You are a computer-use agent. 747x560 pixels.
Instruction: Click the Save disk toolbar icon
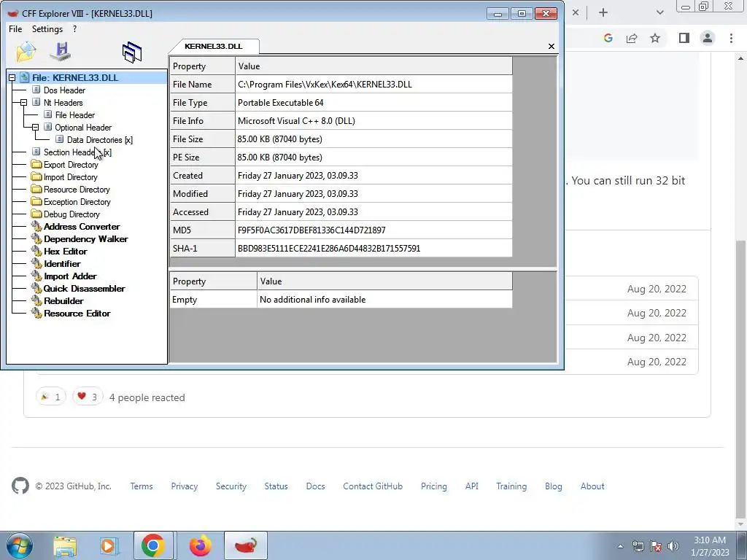point(61,52)
